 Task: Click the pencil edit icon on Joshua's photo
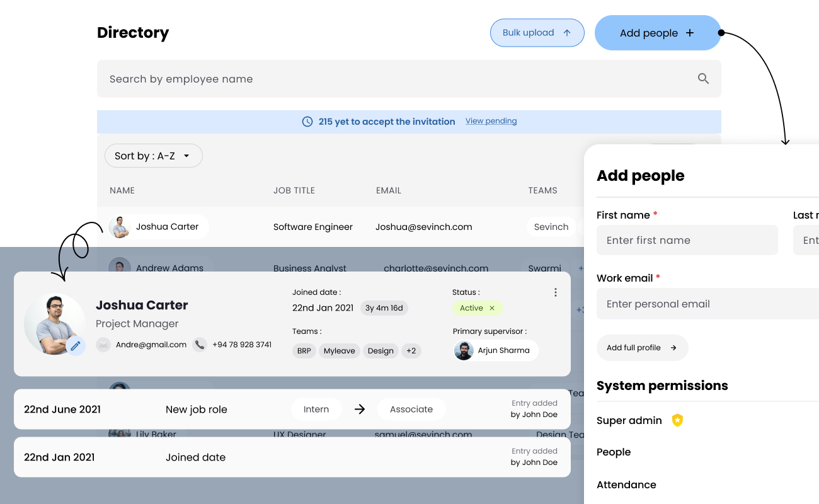point(76,346)
